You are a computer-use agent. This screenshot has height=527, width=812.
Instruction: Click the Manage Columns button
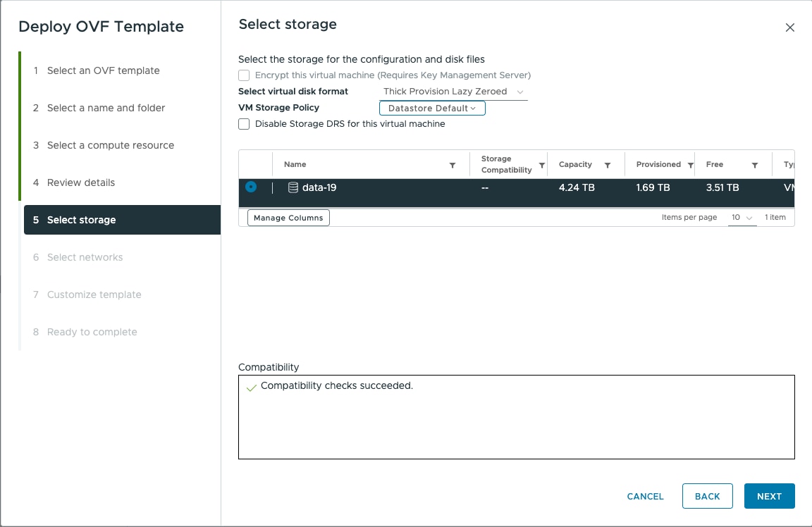coord(288,218)
